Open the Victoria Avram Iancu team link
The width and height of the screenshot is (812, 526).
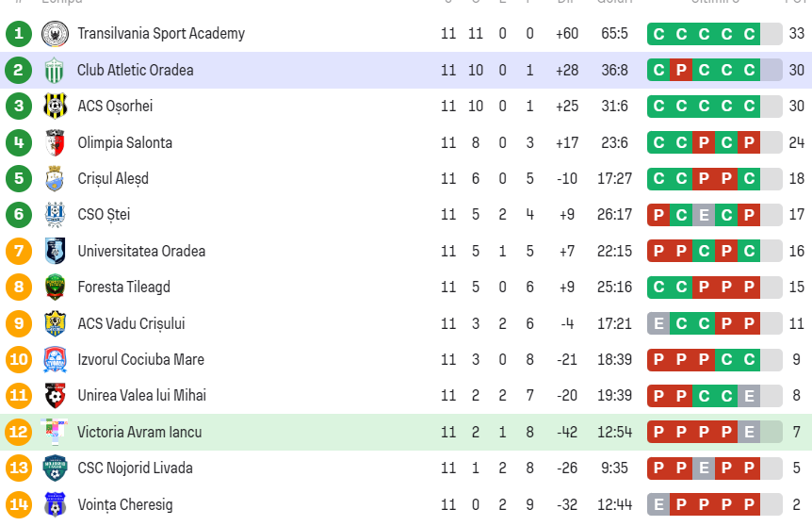[x=139, y=433]
